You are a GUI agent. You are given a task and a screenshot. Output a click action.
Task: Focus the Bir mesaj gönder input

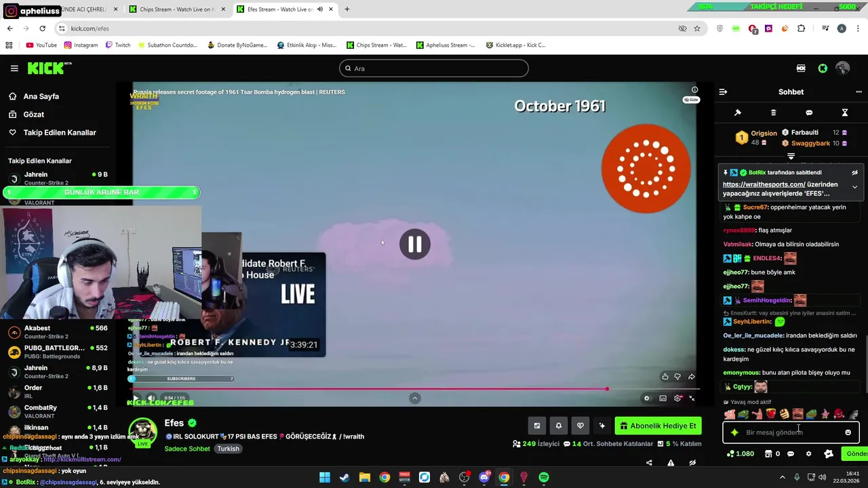coord(791,432)
